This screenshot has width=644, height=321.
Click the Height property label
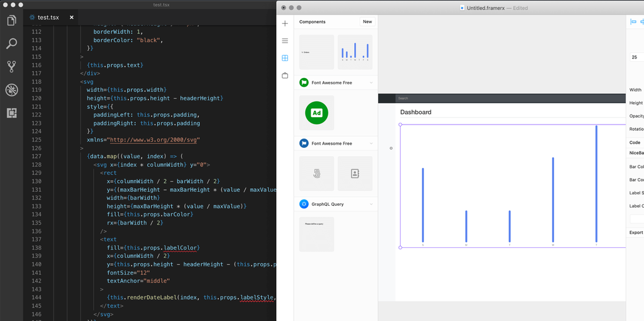(x=636, y=103)
